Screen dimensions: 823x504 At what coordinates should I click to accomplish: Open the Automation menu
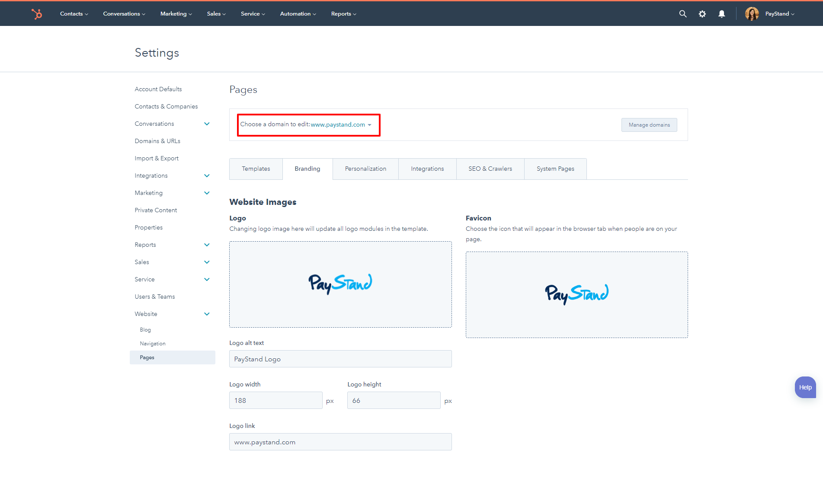[x=298, y=14]
